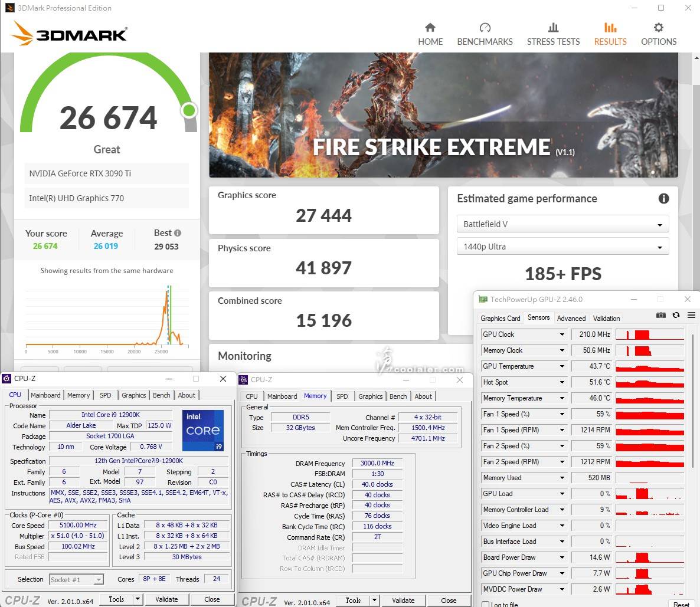Show info next to Best score
Image resolution: width=700 pixels, height=607 pixels.
click(x=178, y=233)
